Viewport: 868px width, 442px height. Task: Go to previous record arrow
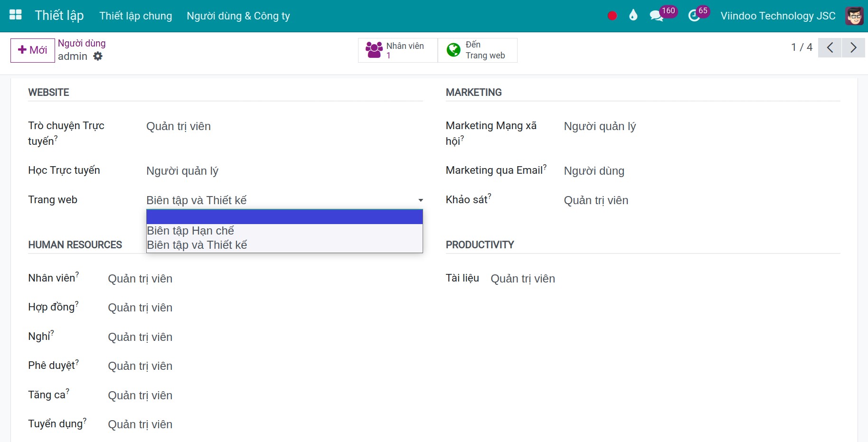pyautogui.click(x=830, y=47)
